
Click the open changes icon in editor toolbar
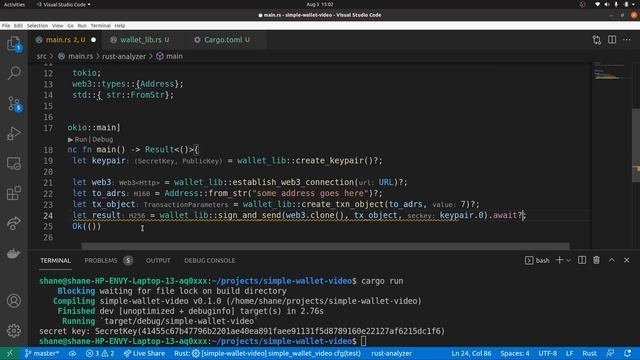click(597, 40)
